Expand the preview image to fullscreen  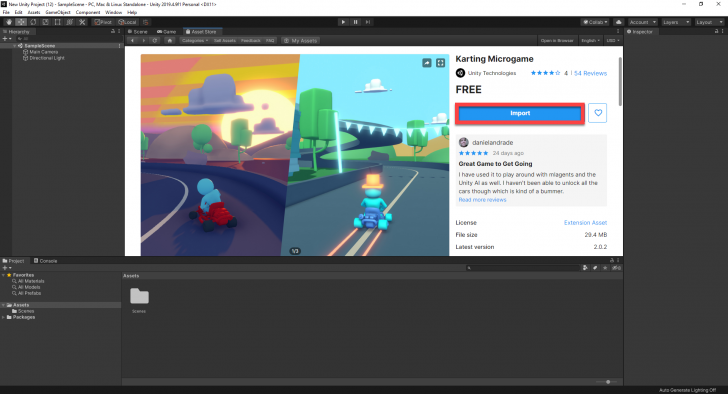click(440, 63)
